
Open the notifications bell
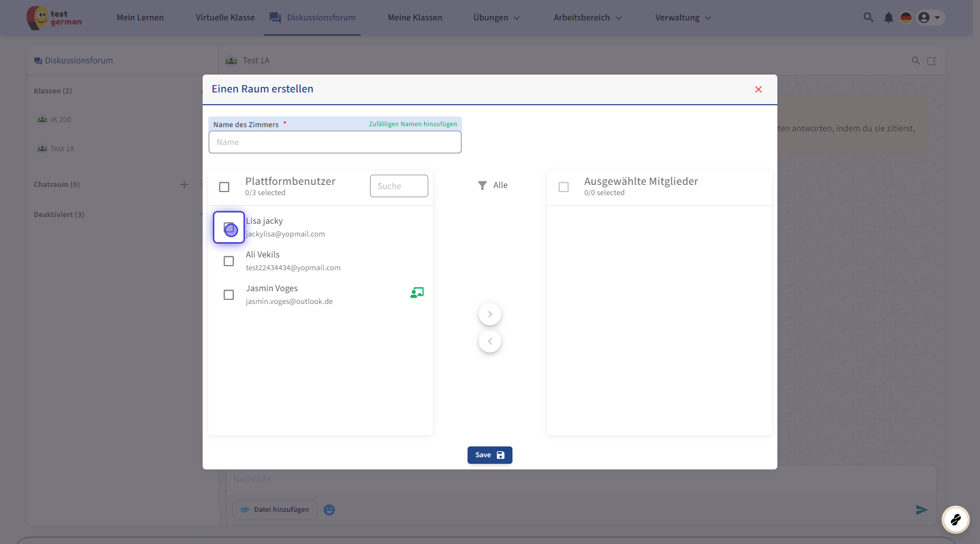[x=888, y=18]
